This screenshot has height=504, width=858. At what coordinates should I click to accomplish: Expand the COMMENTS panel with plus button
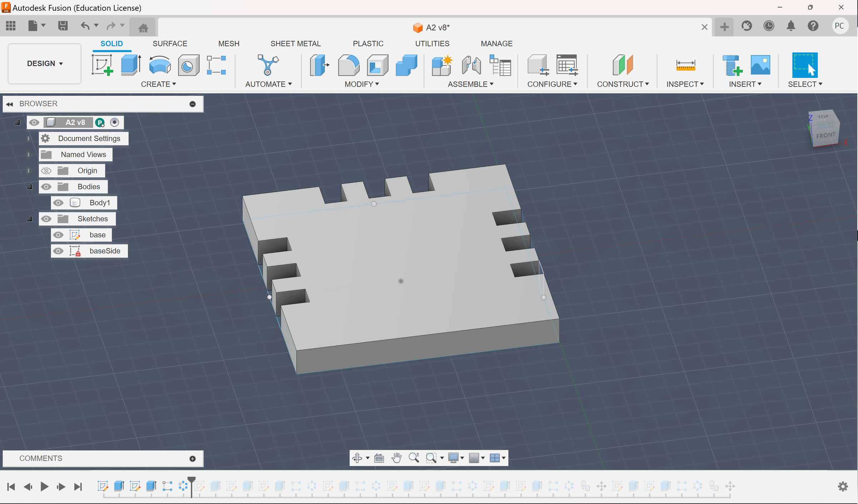pos(193,459)
